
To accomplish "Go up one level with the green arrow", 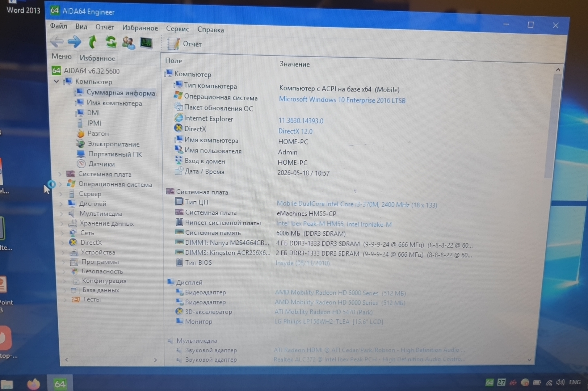I will (x=93, y=42).
